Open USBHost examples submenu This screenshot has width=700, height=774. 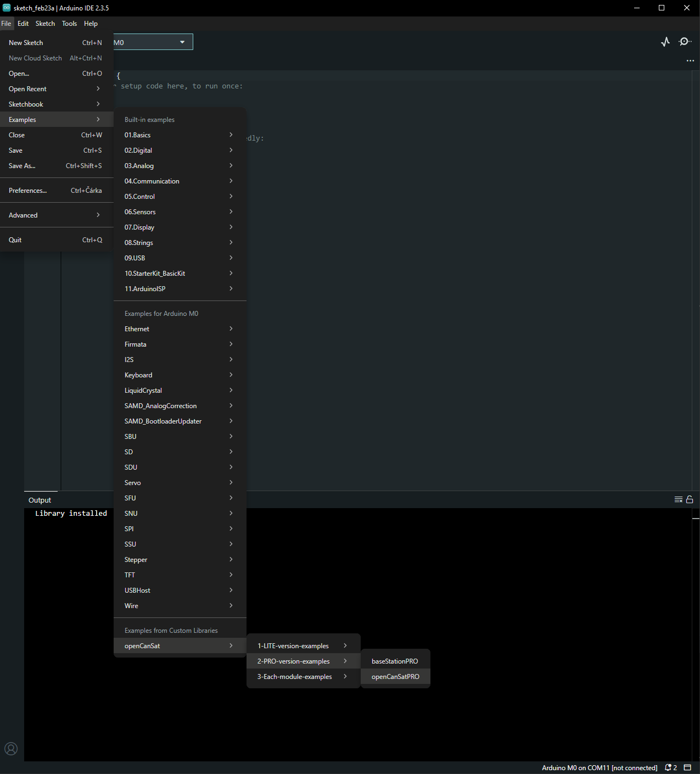pyautogui.click(x=180, y=591)
